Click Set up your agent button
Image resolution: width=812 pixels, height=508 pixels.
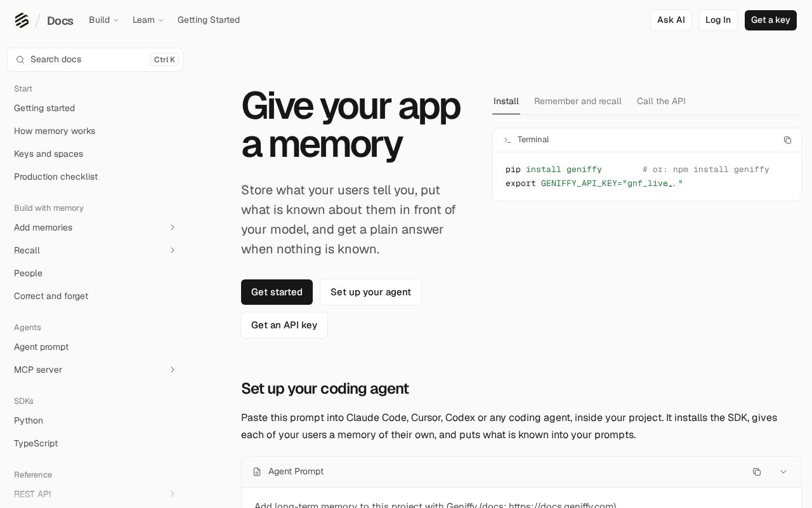click(370, 292)
